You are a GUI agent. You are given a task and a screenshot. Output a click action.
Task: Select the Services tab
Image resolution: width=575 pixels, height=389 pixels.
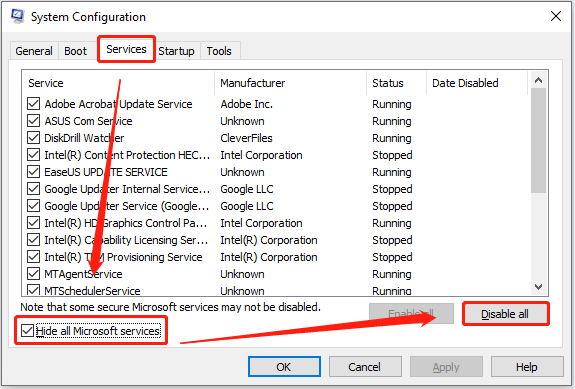126,49
